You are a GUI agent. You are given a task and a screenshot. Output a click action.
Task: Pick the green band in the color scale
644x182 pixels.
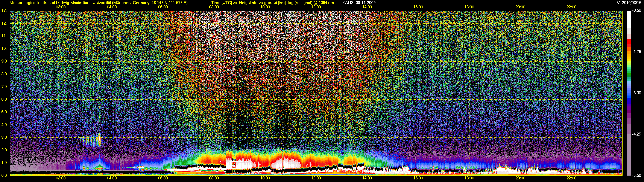[x=629, y=74]
